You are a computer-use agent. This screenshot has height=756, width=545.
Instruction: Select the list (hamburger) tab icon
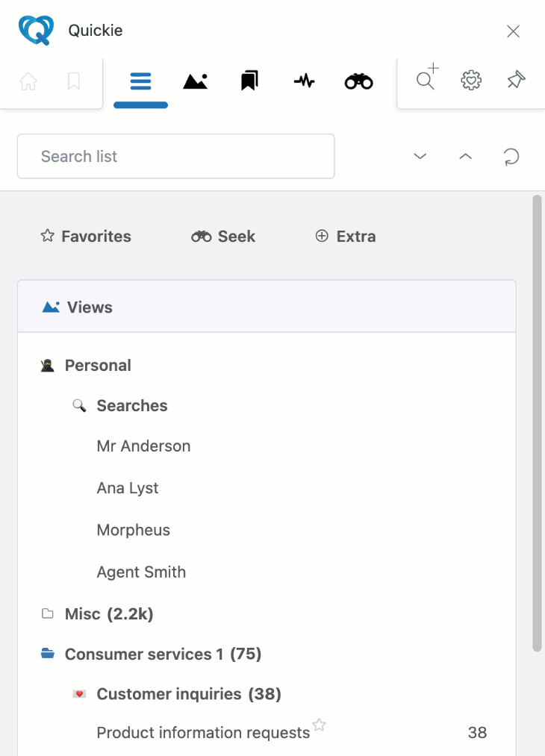[x=141, y=81]
